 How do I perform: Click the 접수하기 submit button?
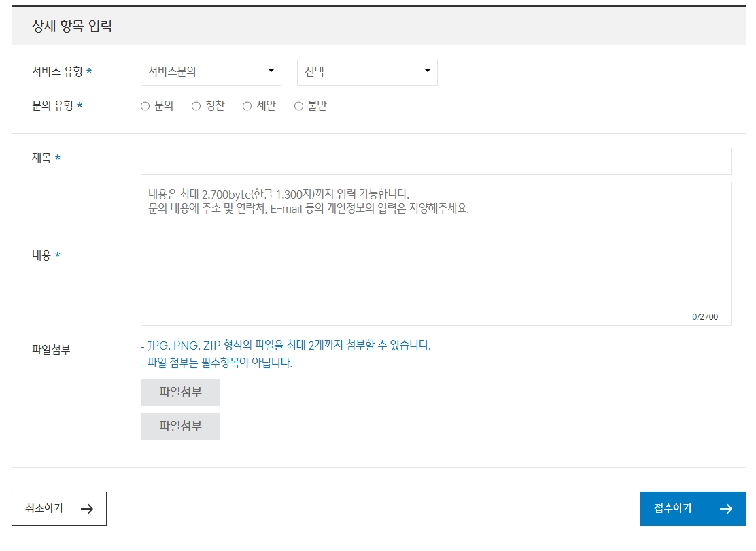(x=692, y=508)
